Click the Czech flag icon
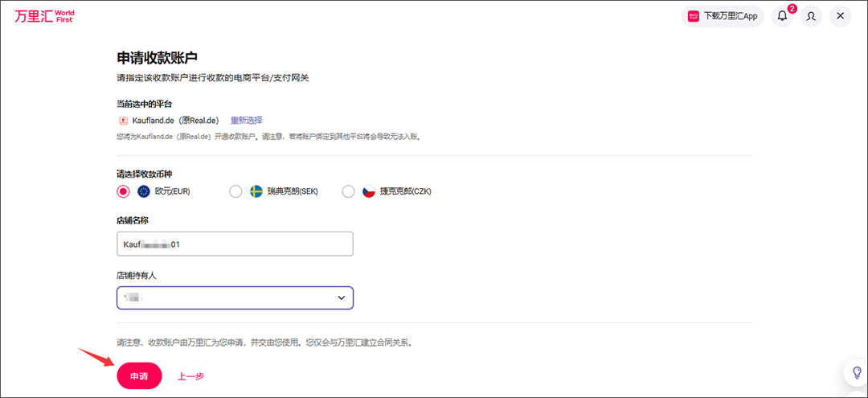 tap(369, 191)
